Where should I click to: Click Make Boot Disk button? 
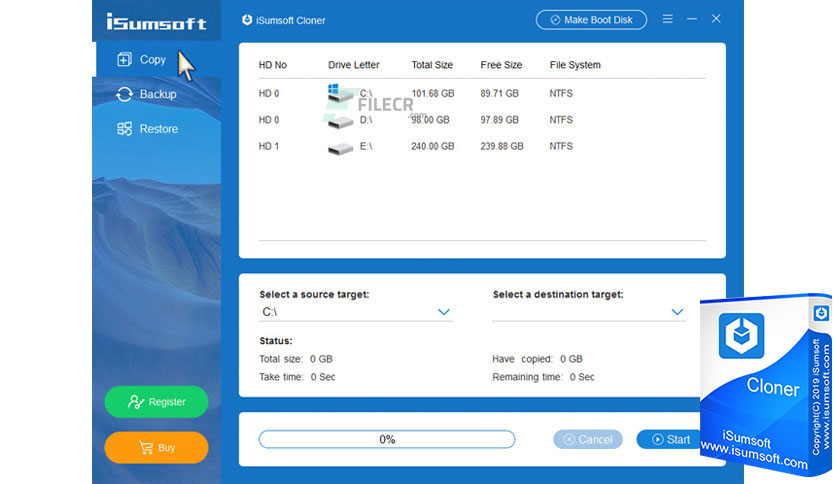591,20
